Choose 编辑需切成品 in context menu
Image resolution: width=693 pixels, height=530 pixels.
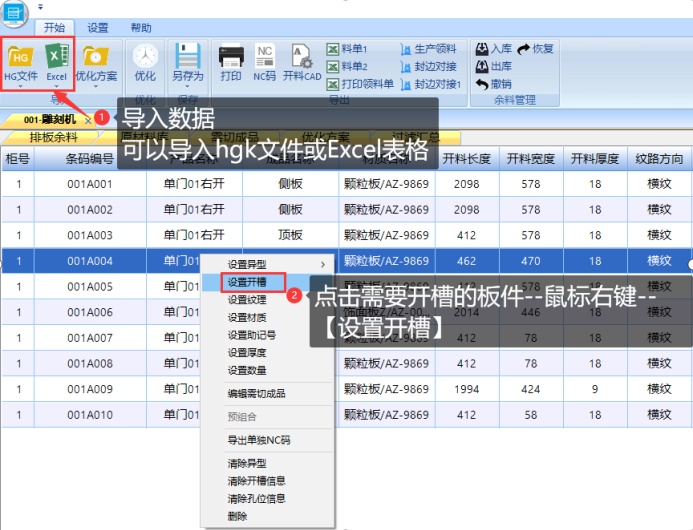coord(256,393)
